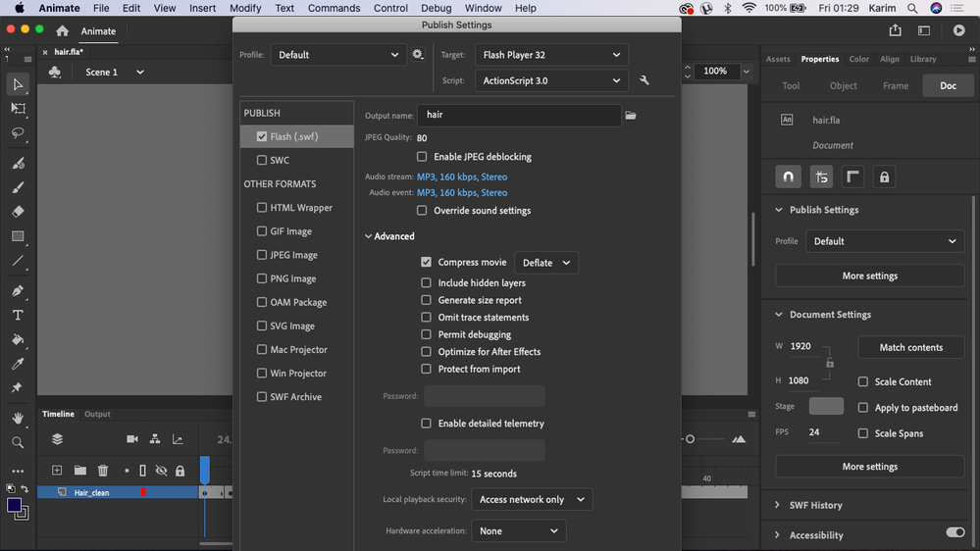Screen dimensions: 980x551
Task: Select the Eyedropper tool
Action: [x=18, y=364]
